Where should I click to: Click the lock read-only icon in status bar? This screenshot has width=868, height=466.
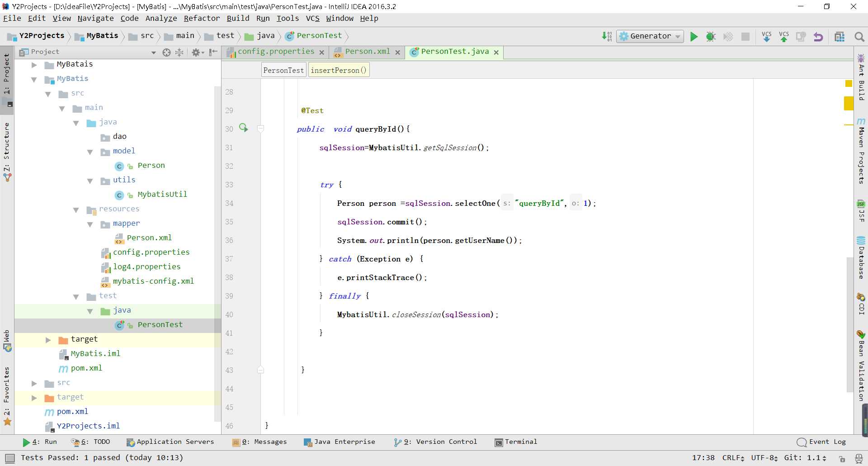(x=842, y=458)
